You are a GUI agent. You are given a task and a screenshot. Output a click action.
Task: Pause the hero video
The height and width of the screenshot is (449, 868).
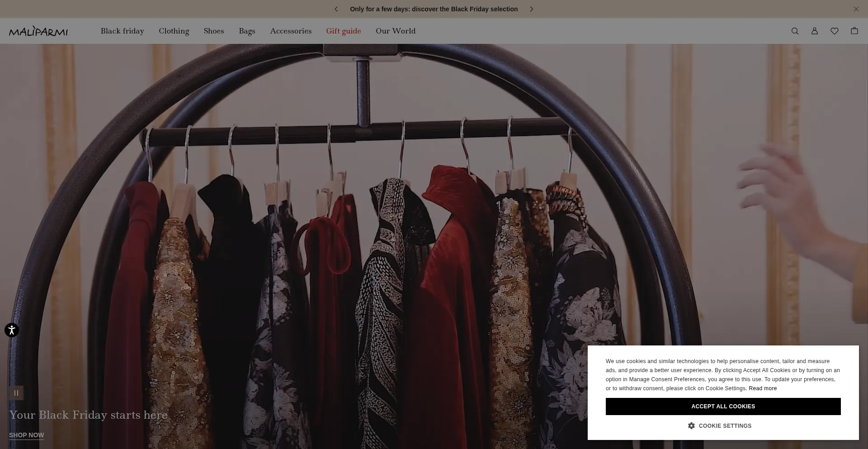point(16,393)
